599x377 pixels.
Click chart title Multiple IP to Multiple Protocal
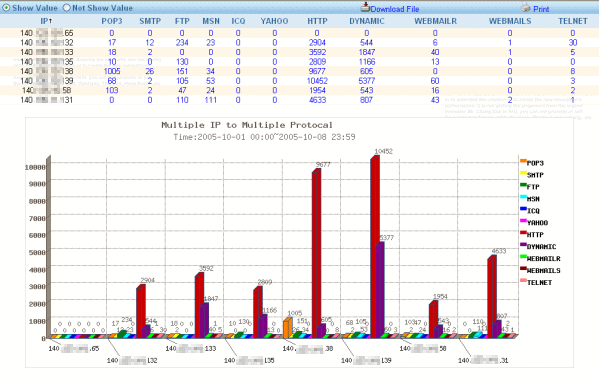tap(247, 125)
